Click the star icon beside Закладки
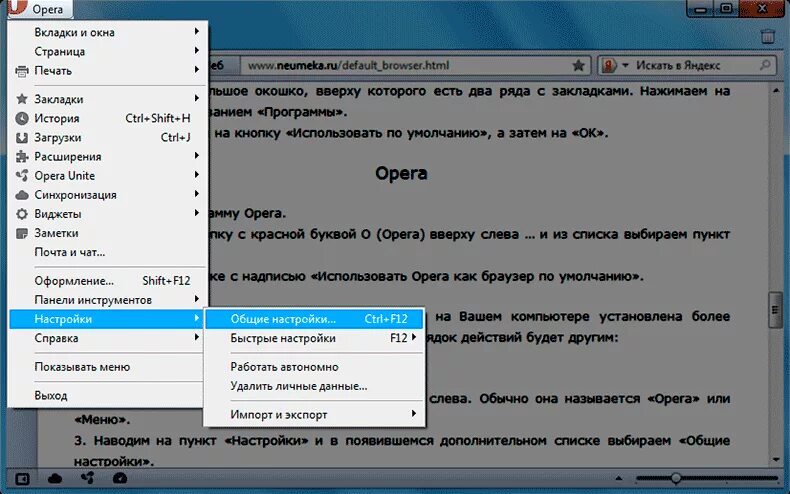This screenshot has width=790, height=494. [x=22, y=99]
